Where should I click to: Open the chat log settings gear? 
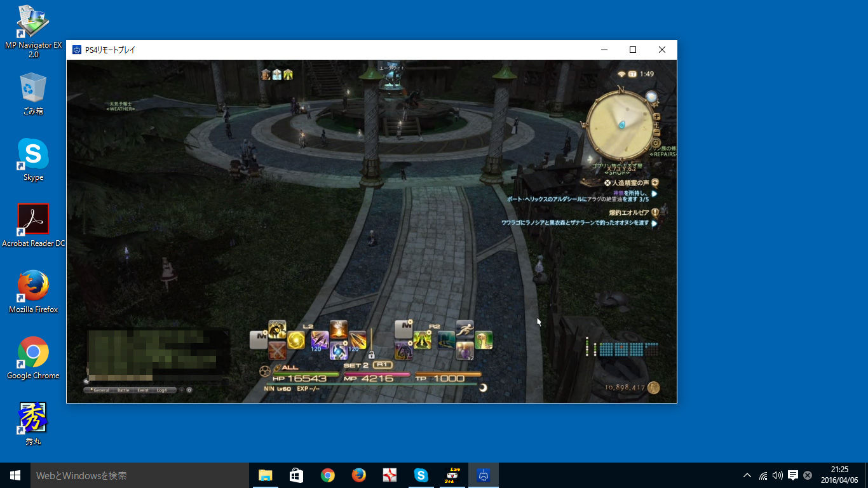point(189,390)
